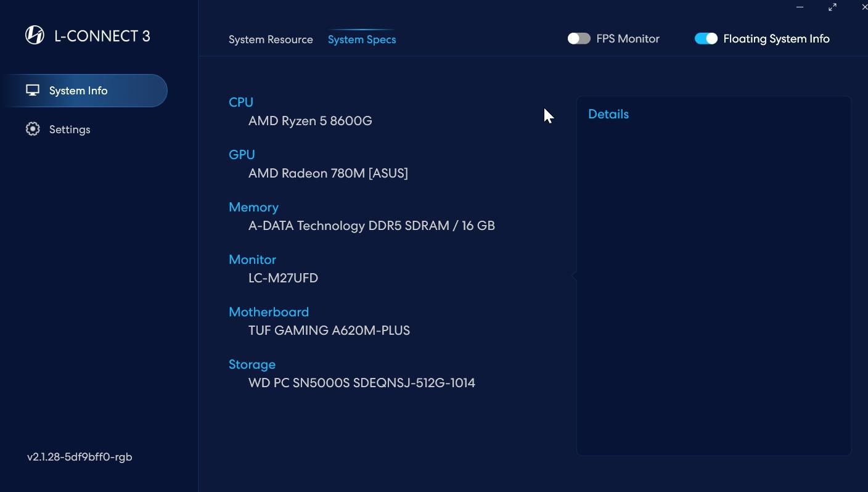This screenshot has height=492, width=868.
Task: Select the CPU heading
Action: (x=241, y=102)
